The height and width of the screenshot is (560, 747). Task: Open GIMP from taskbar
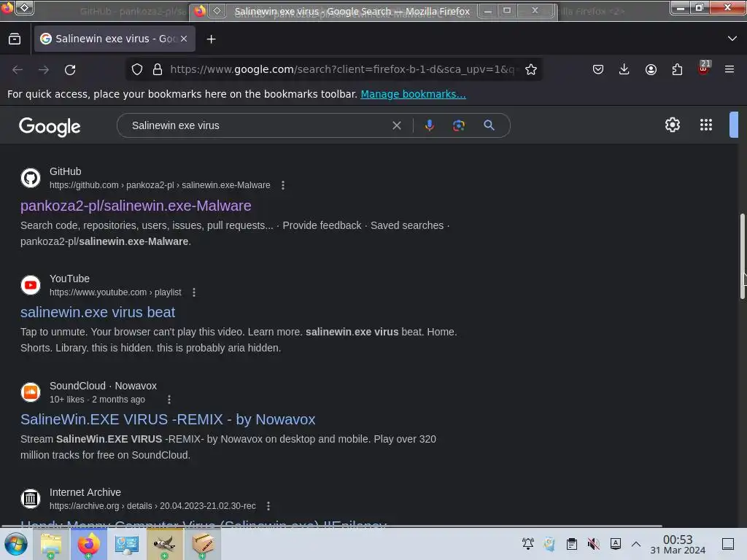(x=164, y=544)
